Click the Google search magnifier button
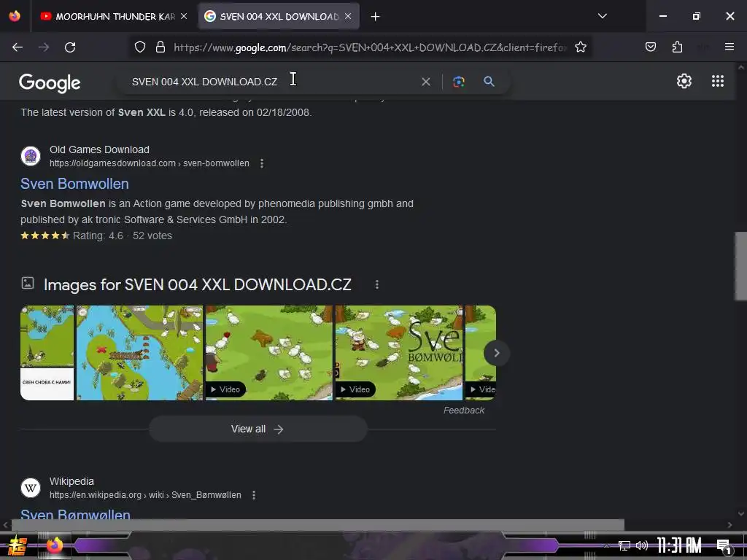The height and width of the screenshot is (560, 747). point(489,82)
